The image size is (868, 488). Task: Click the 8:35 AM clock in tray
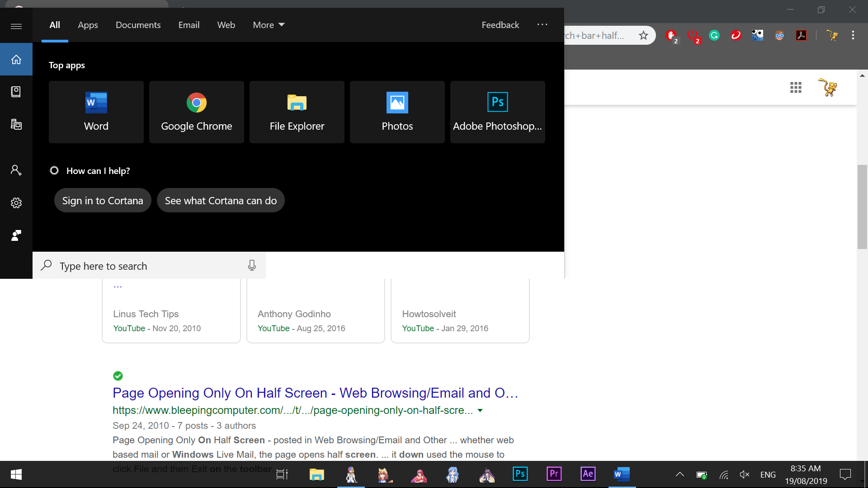[x=806, y=469]
